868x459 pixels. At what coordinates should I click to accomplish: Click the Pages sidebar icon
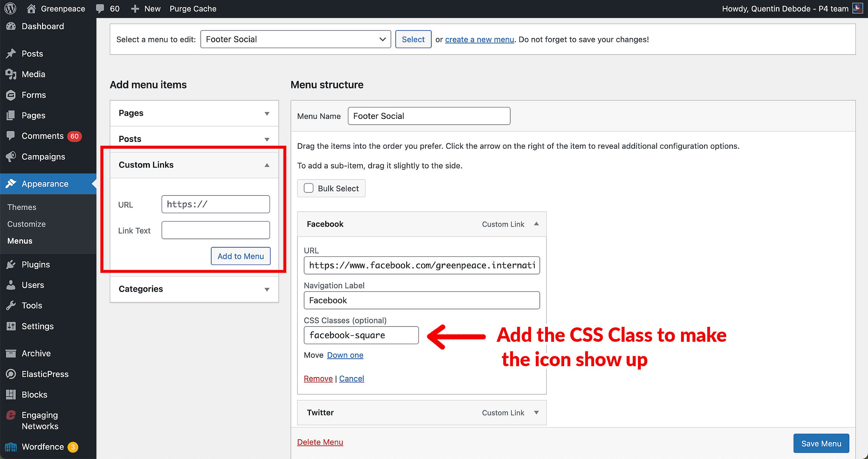coord(11,115)
